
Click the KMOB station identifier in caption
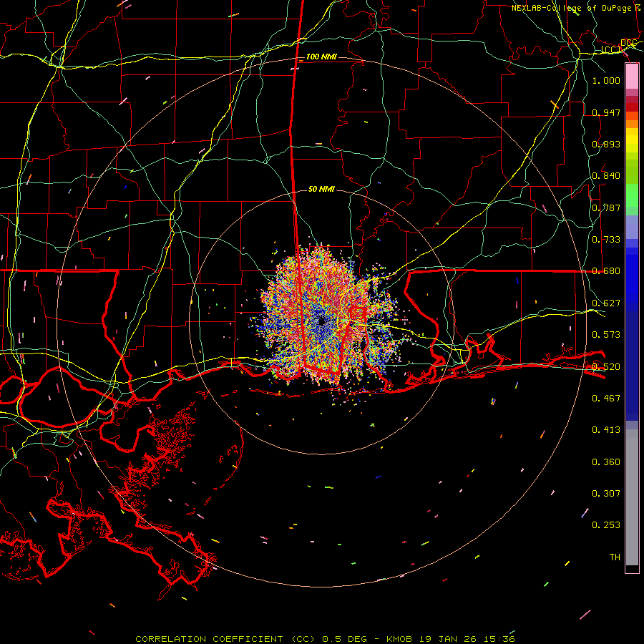click(x=401, y=639)
